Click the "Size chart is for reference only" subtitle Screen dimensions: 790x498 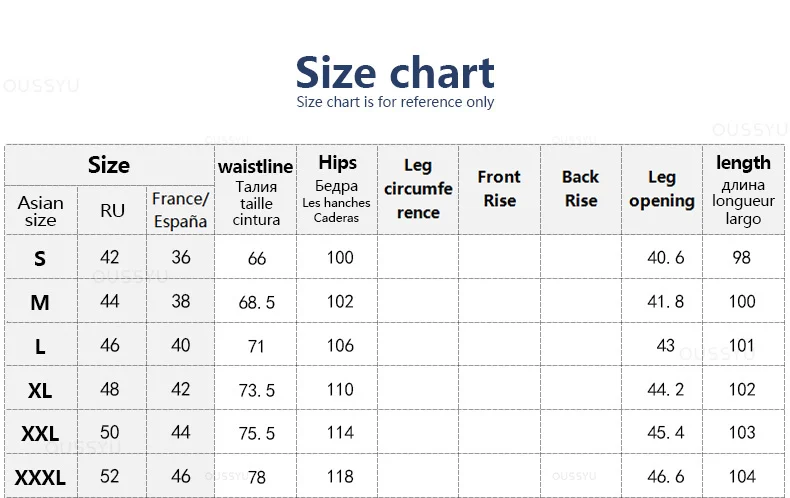(395, 102)
